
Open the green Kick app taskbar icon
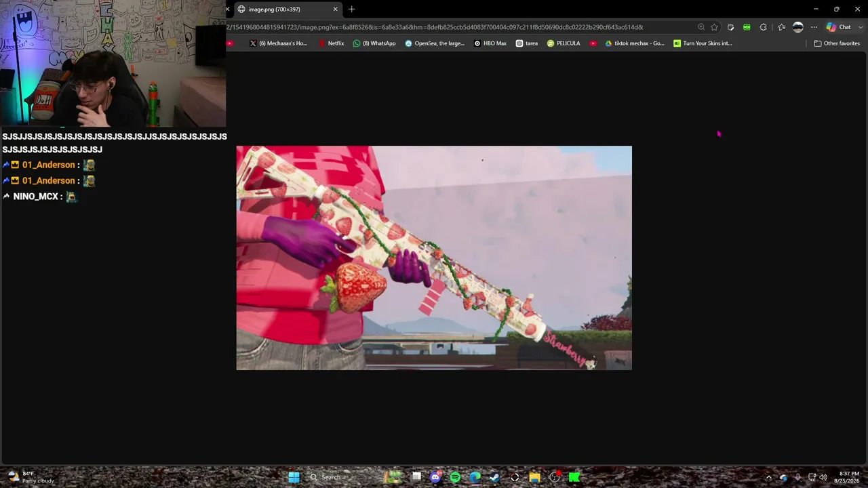tap(574, 477)
